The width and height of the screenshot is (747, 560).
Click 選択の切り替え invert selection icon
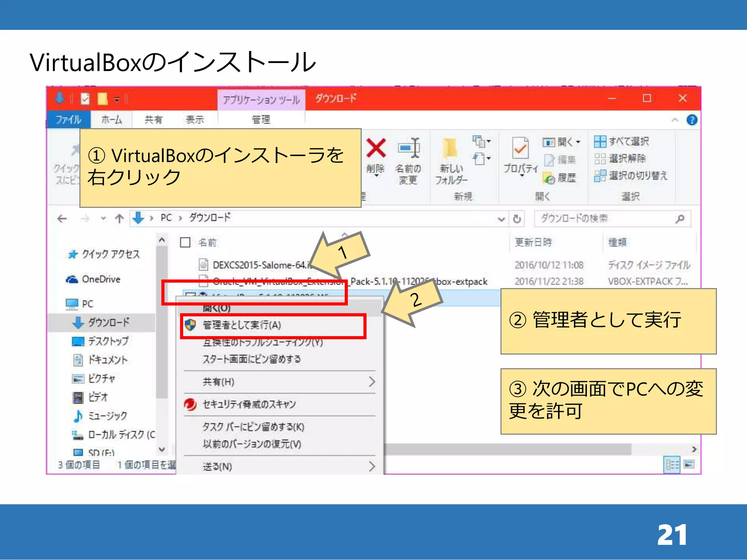click(600, 176)
